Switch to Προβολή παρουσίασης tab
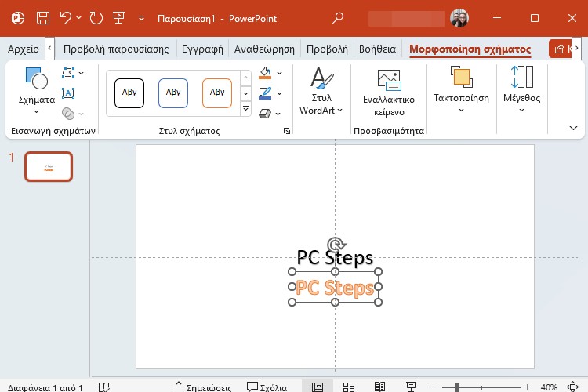Screen dimensions: 588x392 click(116, 49)
